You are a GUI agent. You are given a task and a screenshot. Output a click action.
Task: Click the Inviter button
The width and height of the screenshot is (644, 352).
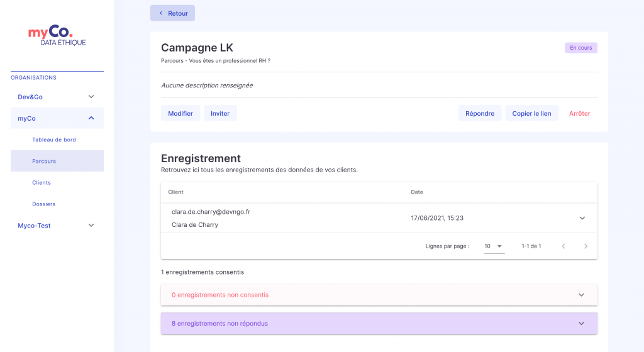tap(220, 113)
